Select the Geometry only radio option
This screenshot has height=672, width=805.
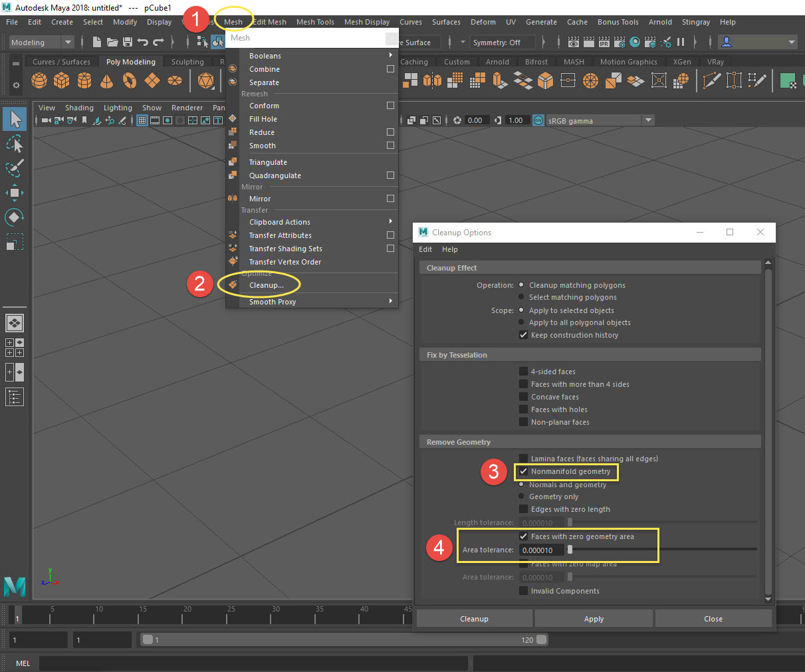(x=522, y=497)
